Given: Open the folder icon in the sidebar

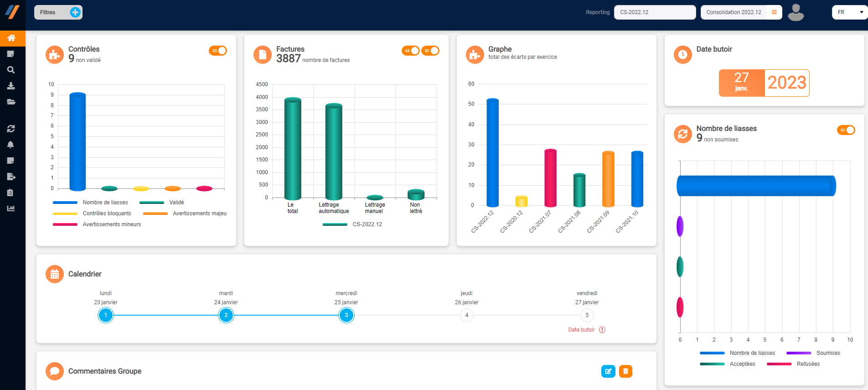Looking at the screenshot, I should [x=11, y=102].
